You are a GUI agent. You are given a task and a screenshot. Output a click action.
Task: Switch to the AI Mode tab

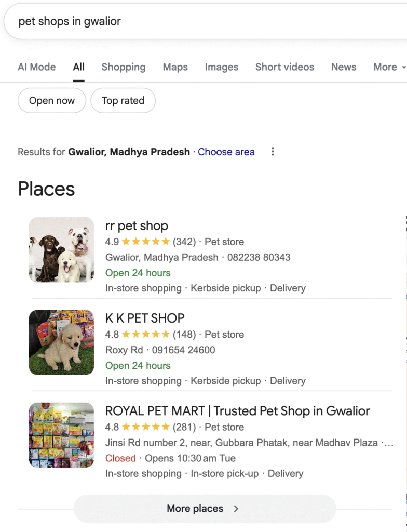tap(37, 67)
